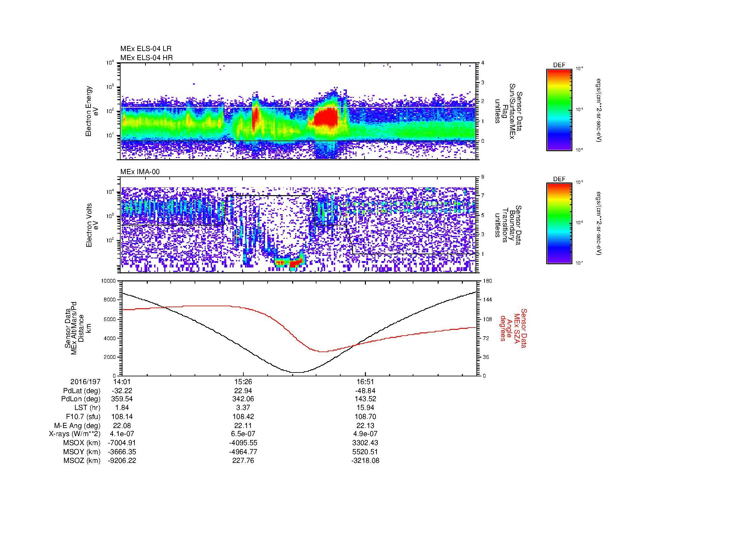Click the MSOY value "-3666.35"
The height and width of the screenshot is (534, 756).
[x=122, y=452]
